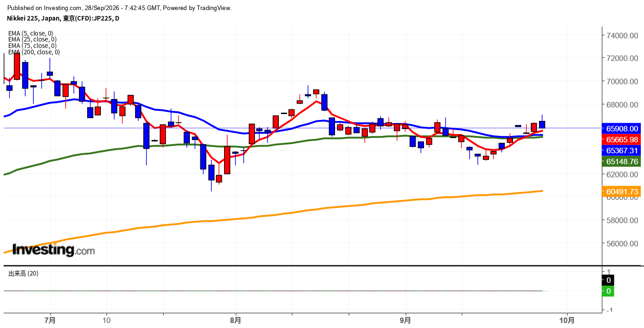
Task: Click the red 65665.98 EMA price tag
Action: (x=621, y=140)
